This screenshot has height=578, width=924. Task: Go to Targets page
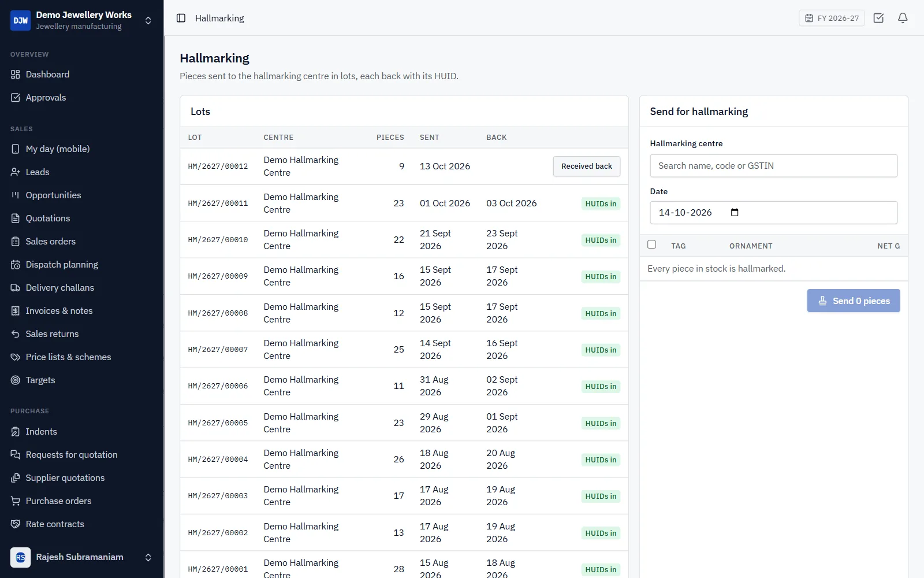point(81,380)
